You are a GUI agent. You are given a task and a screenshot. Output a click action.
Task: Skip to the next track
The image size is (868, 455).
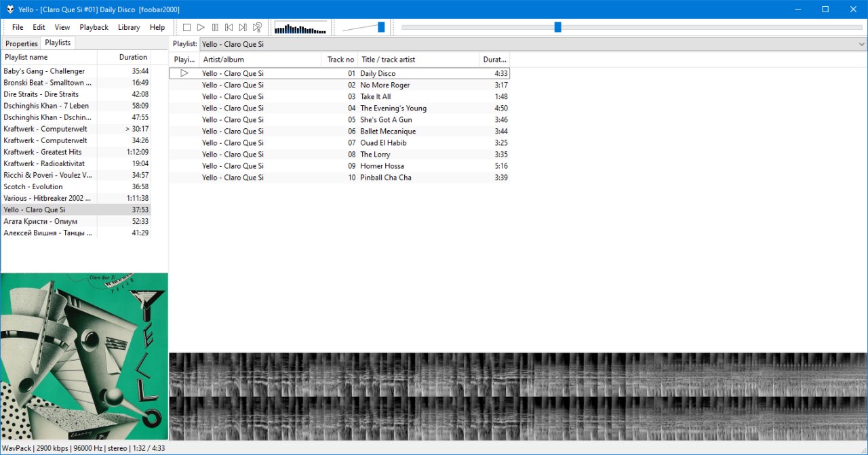(243, 27)
